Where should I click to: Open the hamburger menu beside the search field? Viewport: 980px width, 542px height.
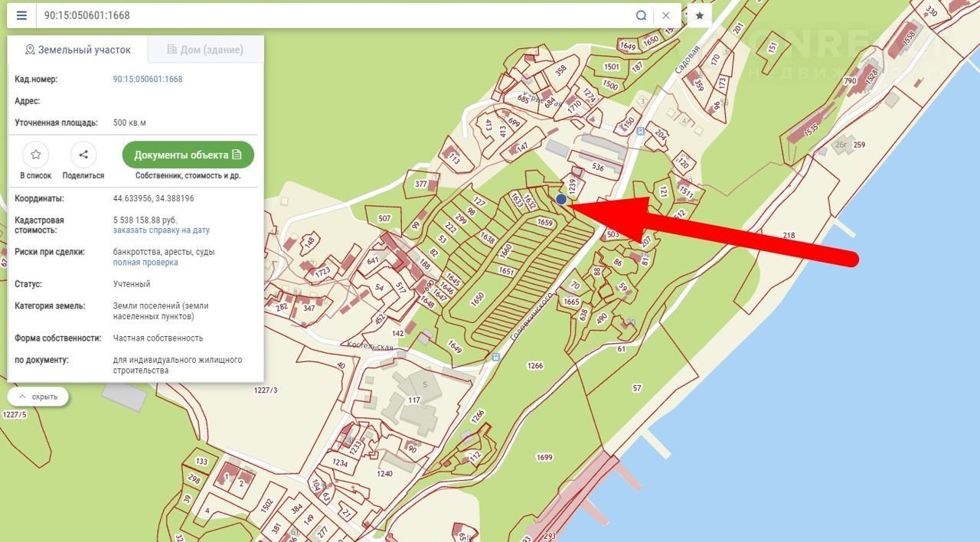[x=21, y=15]
